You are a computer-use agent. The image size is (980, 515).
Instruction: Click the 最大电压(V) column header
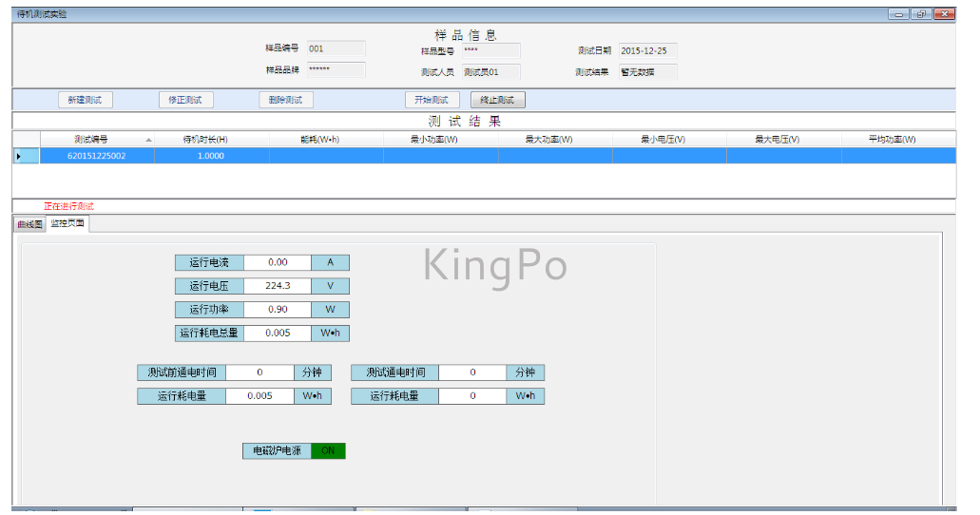tap(784, 140)
